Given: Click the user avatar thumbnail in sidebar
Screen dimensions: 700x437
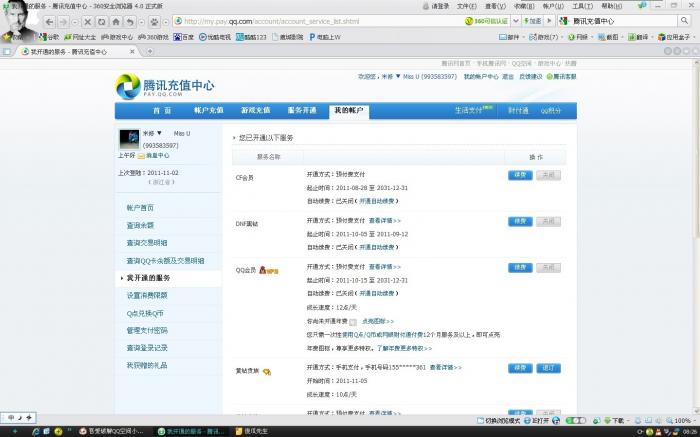Looking at the screenshot, I should click(x=129, y=139).
